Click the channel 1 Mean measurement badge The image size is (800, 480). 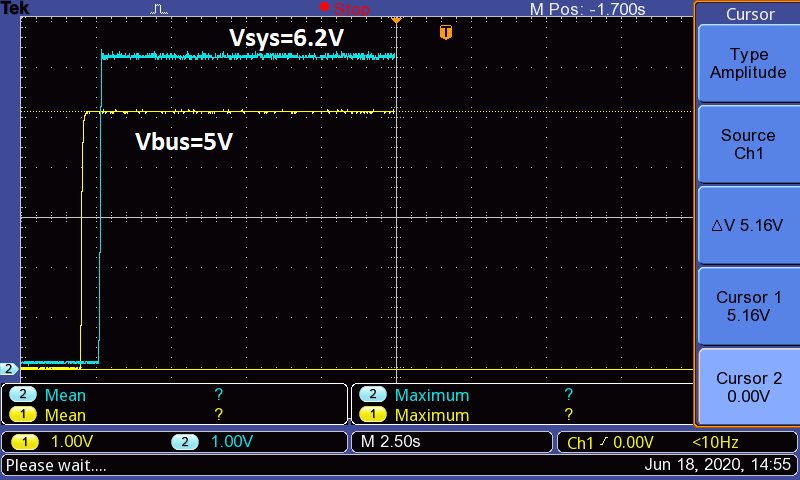pyautogui.click(x=22, y=414)
